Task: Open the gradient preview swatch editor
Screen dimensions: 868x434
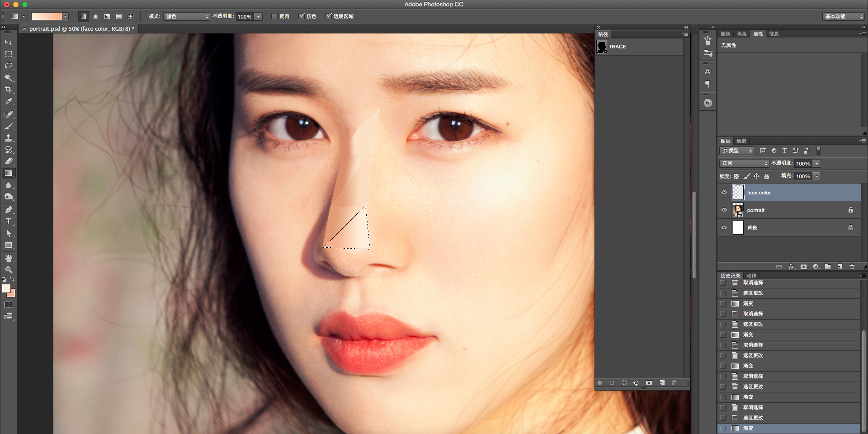Action: (x=47, y=16)
